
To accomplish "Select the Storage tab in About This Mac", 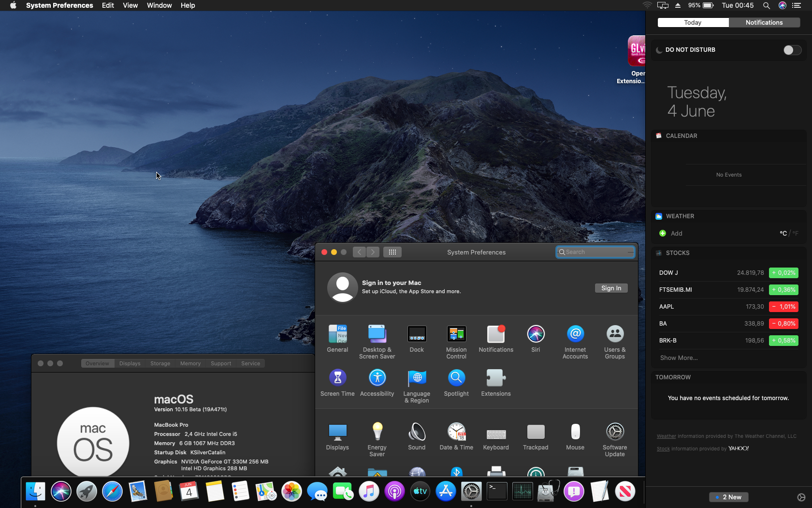I will coord(160,363).
